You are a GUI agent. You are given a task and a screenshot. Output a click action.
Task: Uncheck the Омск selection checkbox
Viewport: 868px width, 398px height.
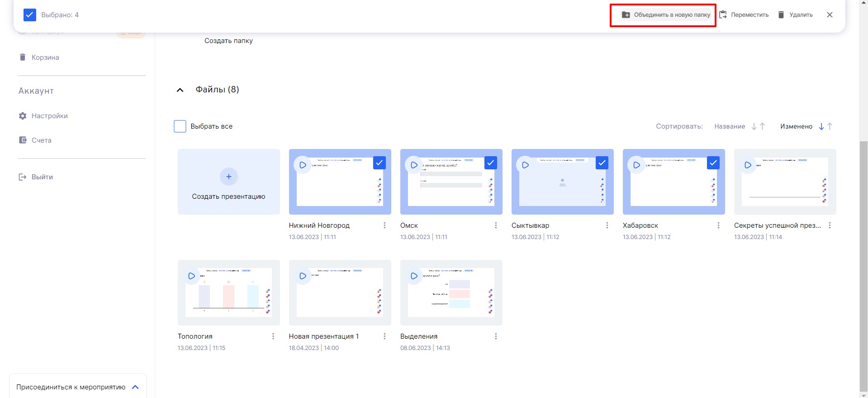491,163
